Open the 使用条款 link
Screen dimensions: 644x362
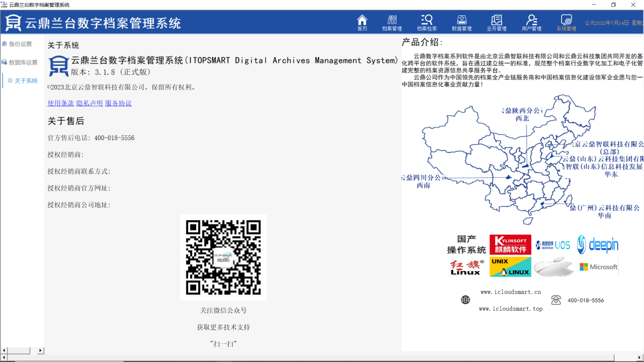60,103
